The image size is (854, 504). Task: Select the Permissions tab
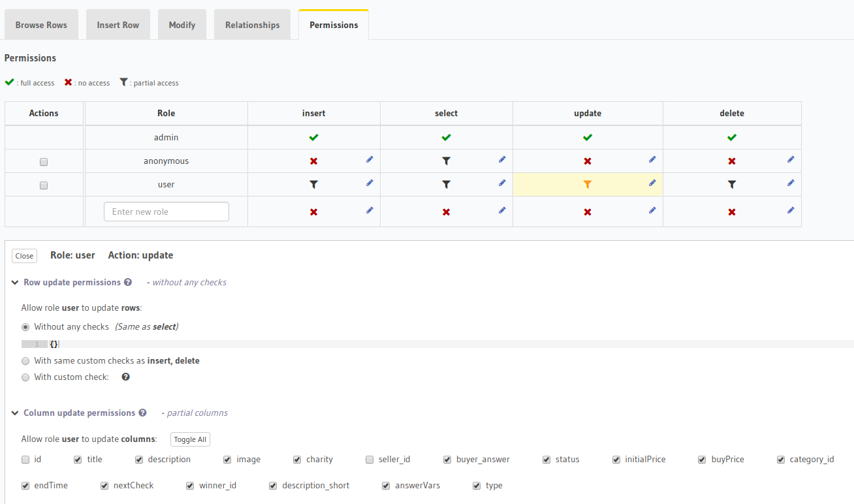click(334, 25)
